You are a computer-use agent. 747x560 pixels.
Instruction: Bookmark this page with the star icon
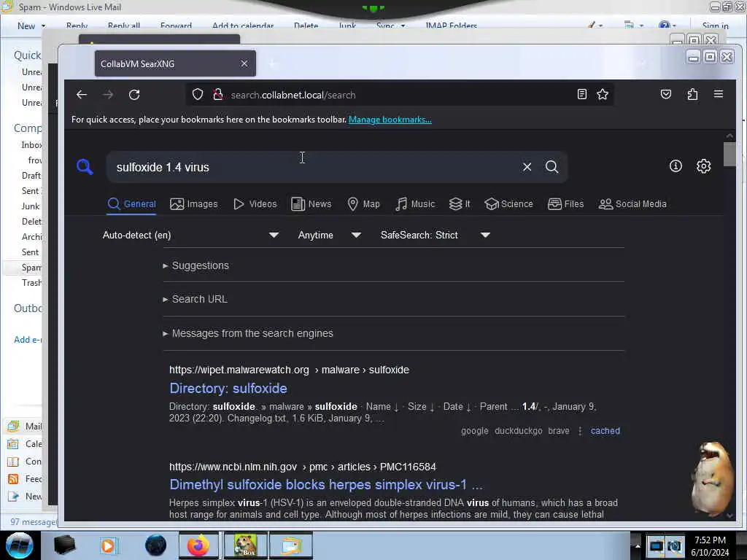[603, 94]
